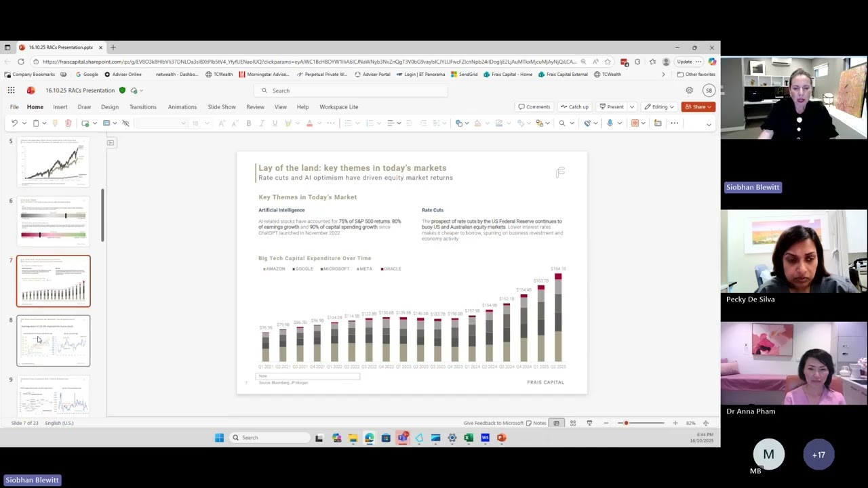Toggle Italic formatting
The width and height of the screenshot is (868, 488).
pyautogui.click(x=262, y=123)
